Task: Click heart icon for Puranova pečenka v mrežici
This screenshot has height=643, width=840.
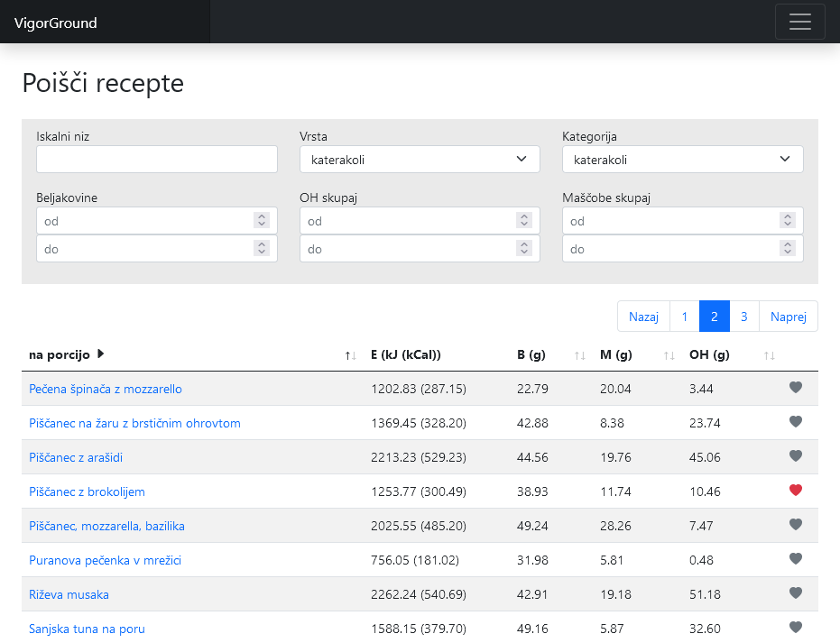Action: point(795,559)
